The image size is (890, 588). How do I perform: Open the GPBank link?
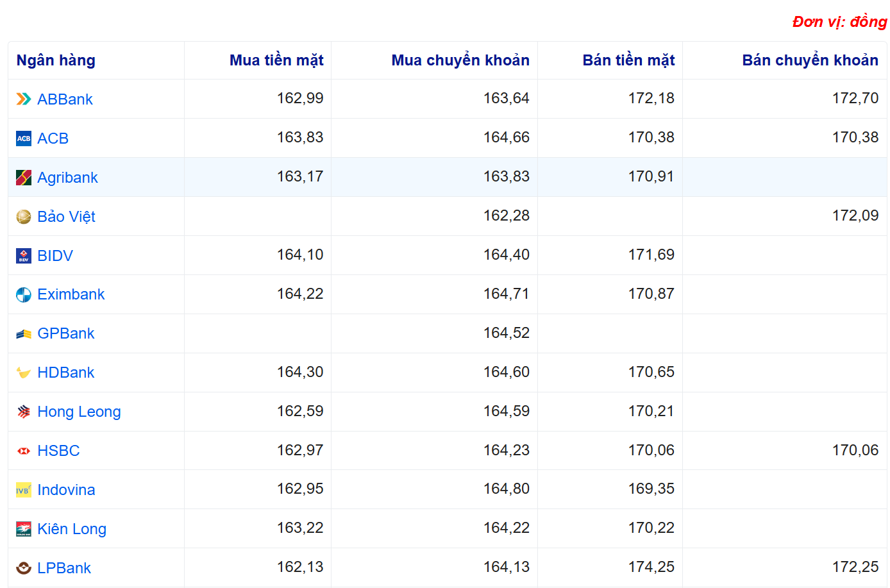point(65,333)
